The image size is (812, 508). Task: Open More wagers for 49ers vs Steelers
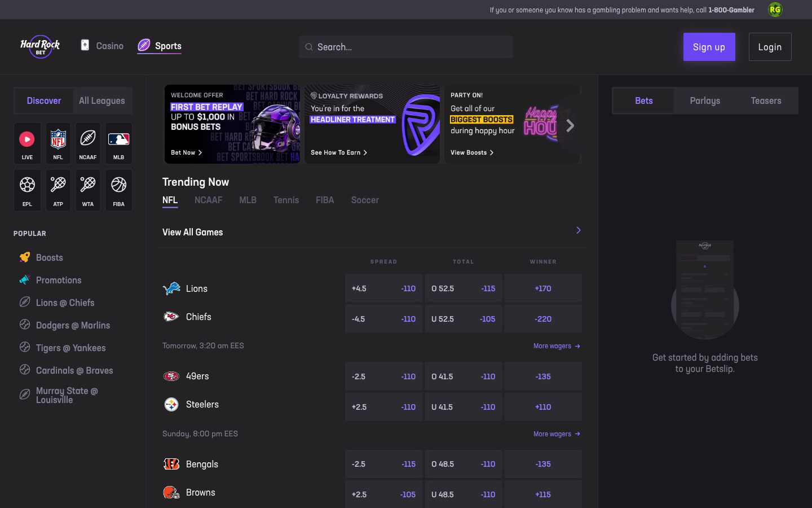click(x=557, y=434)
